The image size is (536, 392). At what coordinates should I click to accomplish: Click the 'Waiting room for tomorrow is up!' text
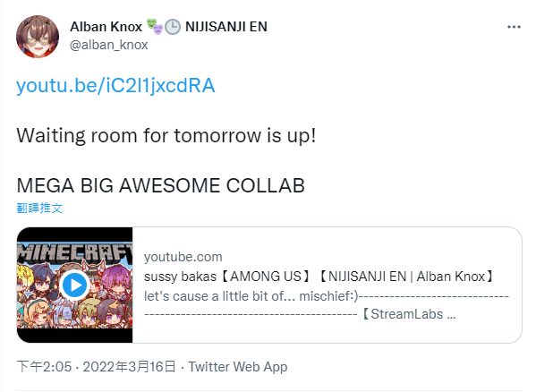pos(166,136)
